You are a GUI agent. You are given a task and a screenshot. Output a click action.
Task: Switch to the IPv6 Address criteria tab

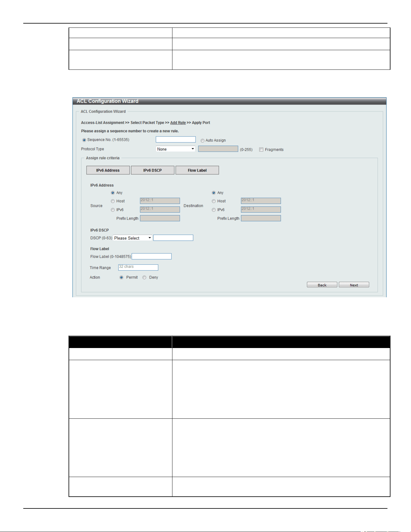point(108,170)
